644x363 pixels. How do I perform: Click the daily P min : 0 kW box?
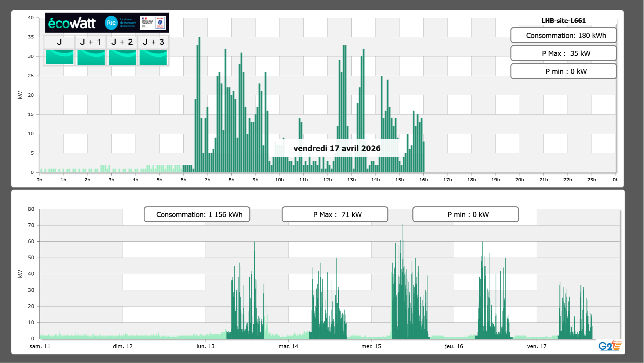pos(563,71)
